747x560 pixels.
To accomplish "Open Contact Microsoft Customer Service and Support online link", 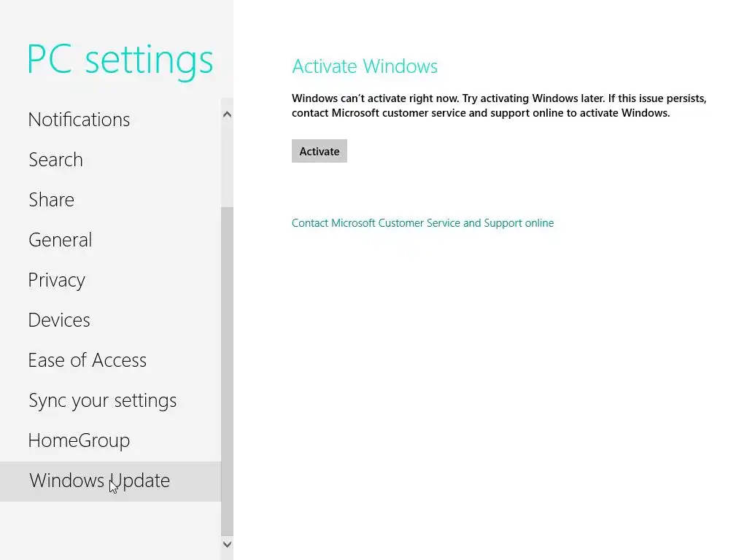I will 422,223.
